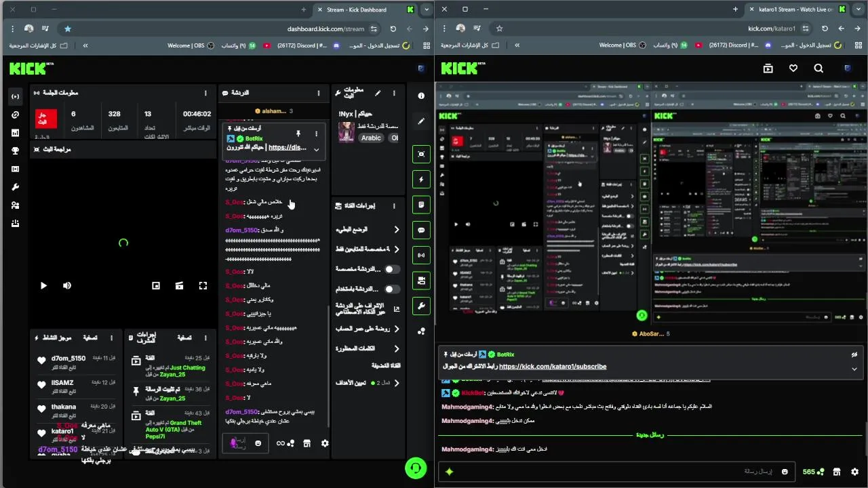868x488 pixels.
Task: Open the Discord link in pinned BotRix message
Action: 288,148
